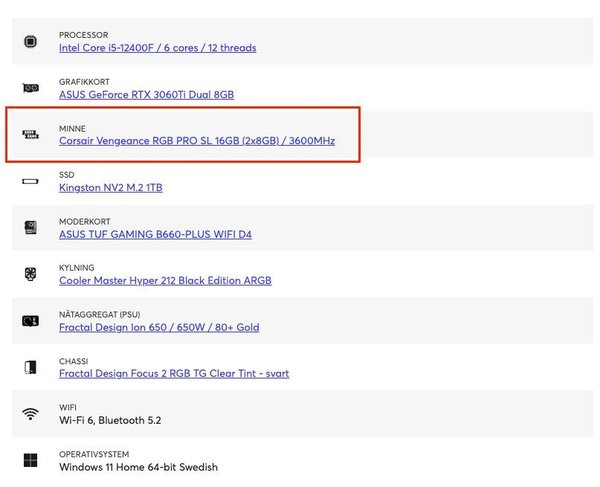Click the processor chip icon
Screen dimensions: 600x487
pos(30,41)
